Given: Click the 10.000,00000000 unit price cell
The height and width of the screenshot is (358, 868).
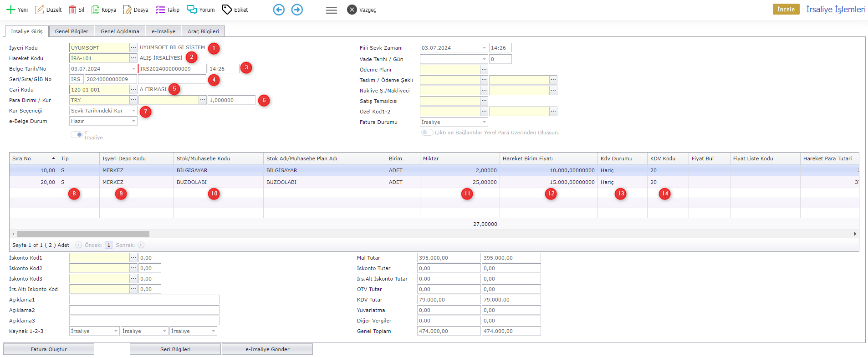Looking at the screenshot, I should [549, 170].
